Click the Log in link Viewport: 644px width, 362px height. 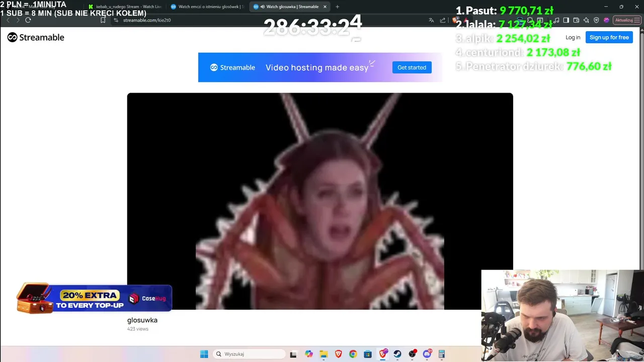(x=573, y=37)
